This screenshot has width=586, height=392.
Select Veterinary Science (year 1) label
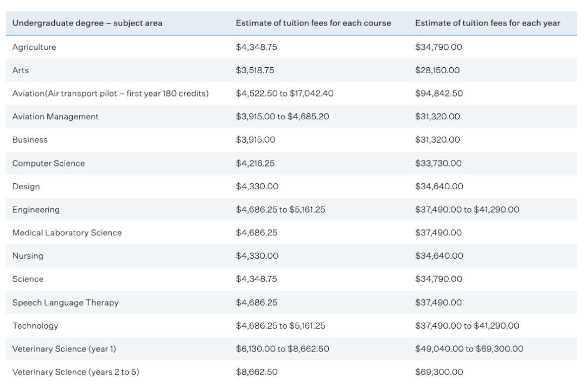click(64, 349)
